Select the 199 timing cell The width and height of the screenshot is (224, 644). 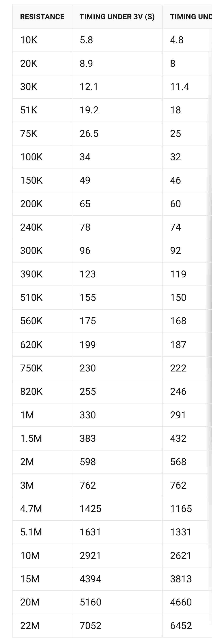pos(117,345)
